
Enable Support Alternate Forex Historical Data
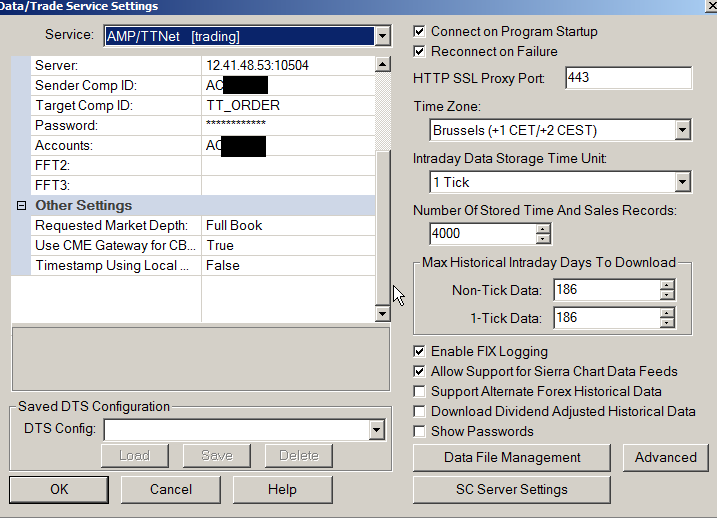(419, 391)
